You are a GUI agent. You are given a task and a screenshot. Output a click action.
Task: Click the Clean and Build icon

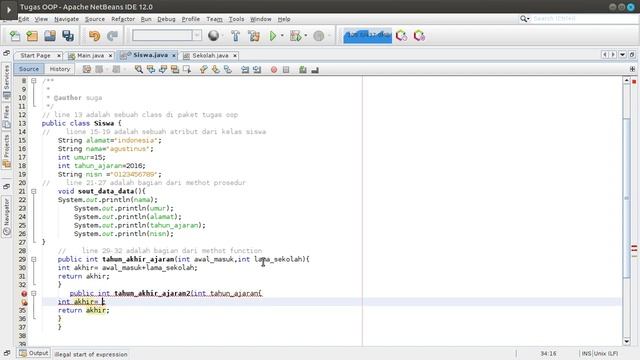(254, 36)
